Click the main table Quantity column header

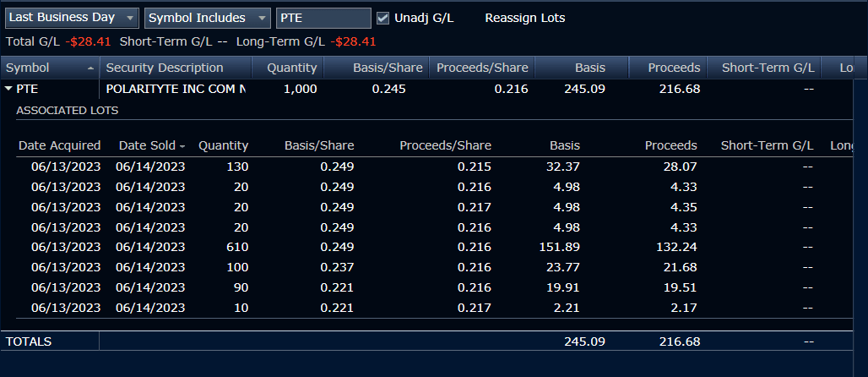[x=291, y=68]
